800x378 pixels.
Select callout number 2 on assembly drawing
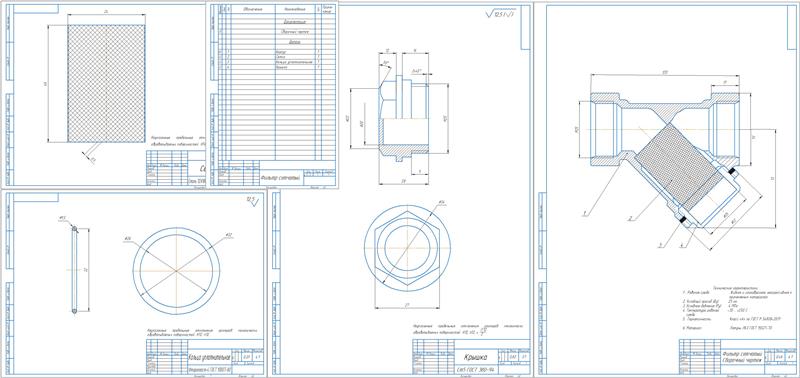click(x=631, y=218)
